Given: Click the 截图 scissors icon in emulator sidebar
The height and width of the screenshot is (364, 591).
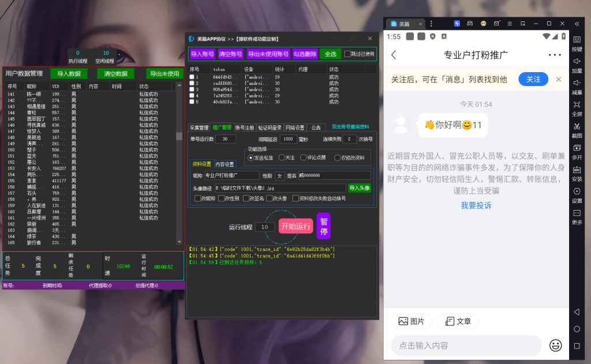Looking at the screenshot, I should click(x=577, y=127).
